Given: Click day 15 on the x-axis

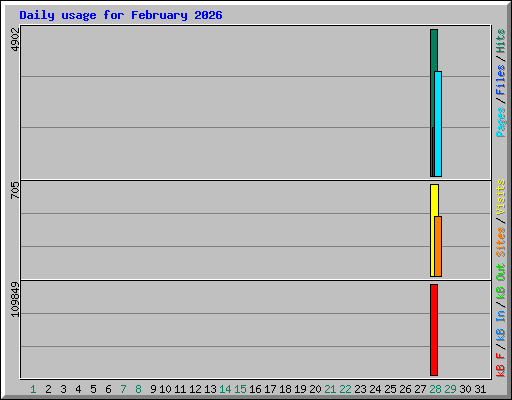Looking at the screenshot, I should click(240, 389).
